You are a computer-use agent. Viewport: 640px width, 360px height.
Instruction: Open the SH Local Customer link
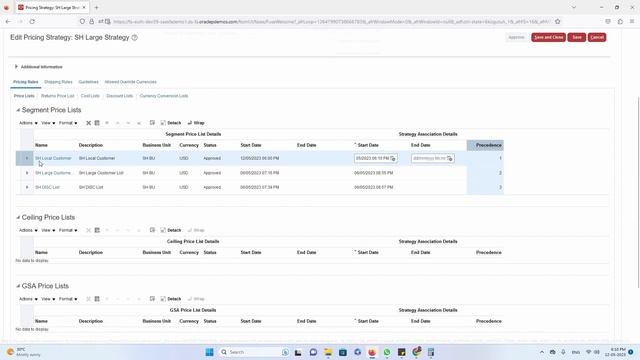53,158
